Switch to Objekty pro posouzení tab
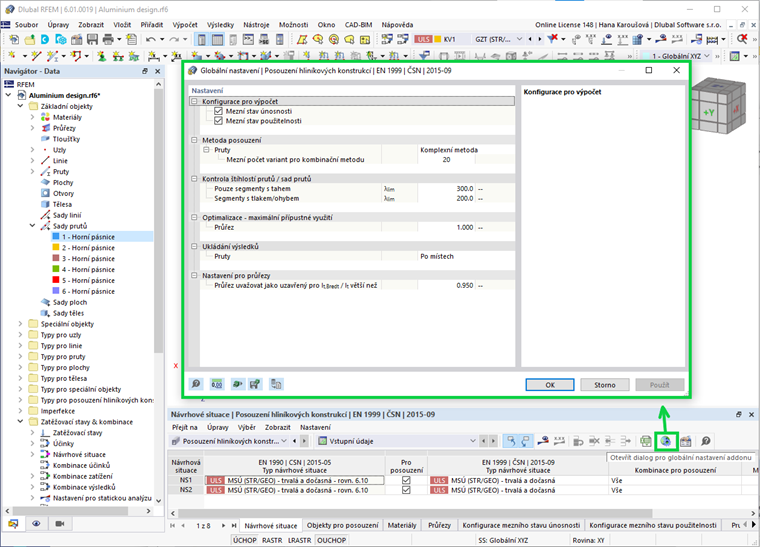 tap(342, 525)
